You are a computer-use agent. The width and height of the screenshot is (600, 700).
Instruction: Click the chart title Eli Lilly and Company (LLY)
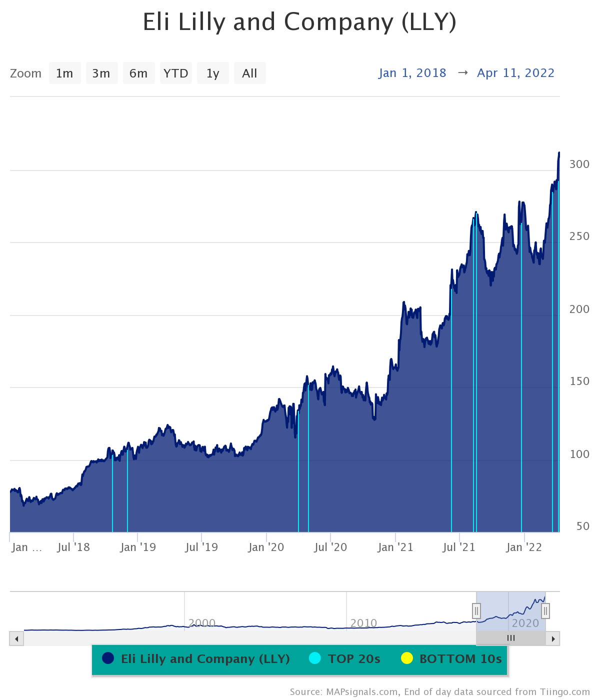(x=299, y=22)
